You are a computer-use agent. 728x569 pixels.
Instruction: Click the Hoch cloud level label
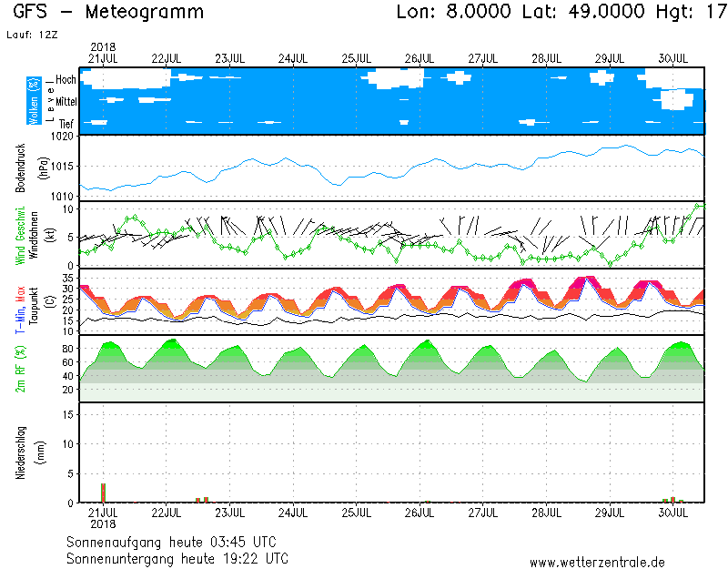point(66,80)
